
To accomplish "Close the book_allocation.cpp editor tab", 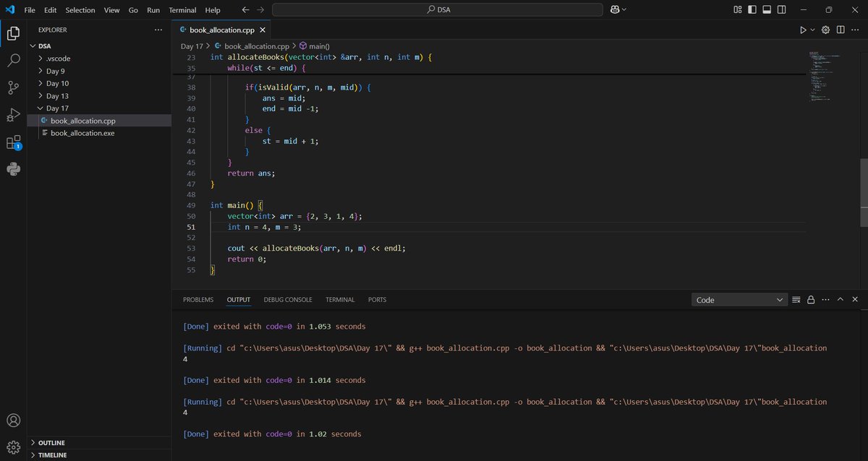I will tap(263, 30).
